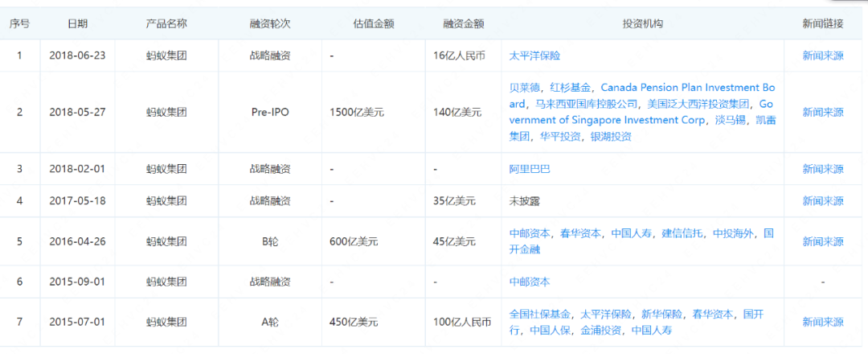Open 中国人寿 link in the B轮 row
The height and width of the screenshot is (354, 868).
point(632,233)
